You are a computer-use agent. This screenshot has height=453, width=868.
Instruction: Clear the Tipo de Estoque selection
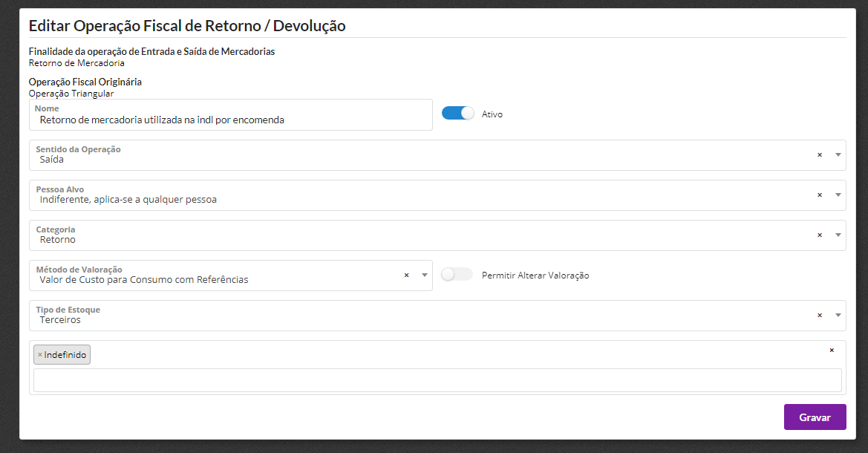[820, 316]
